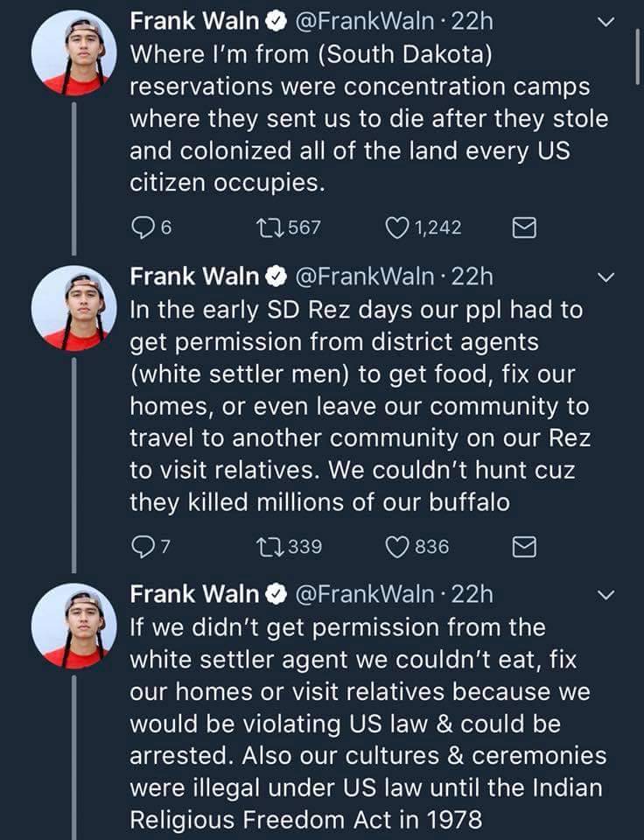Screen dimensions: 644x840
Task: Click the verified badge on the first tweet
Action: 274,23
